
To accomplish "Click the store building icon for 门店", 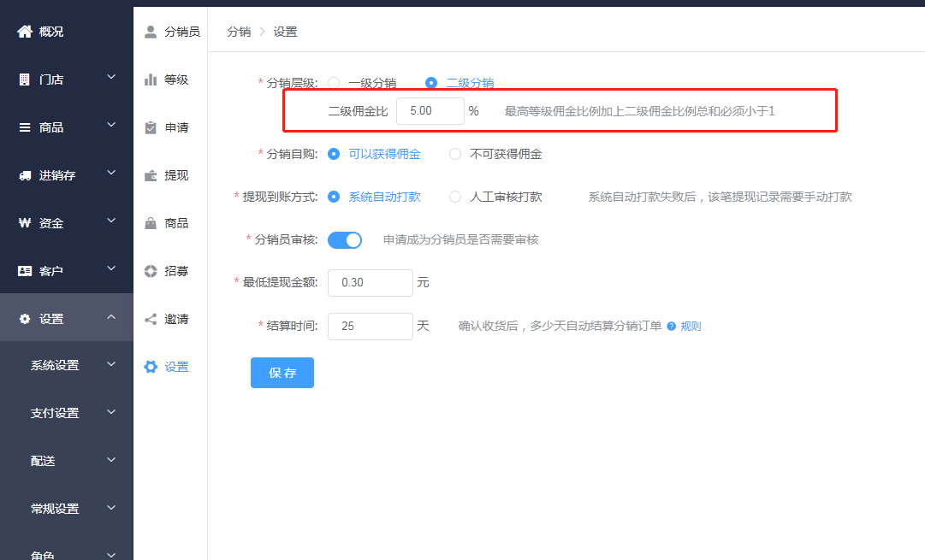I will tap(24, 80).
